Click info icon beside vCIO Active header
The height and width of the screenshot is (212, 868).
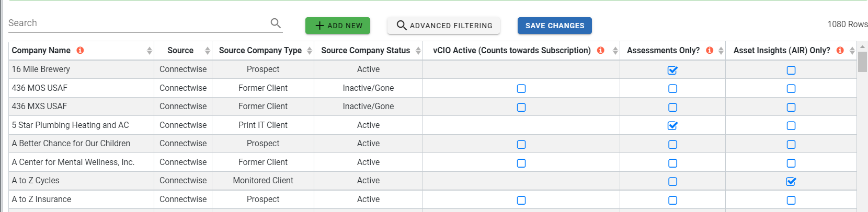600,50
